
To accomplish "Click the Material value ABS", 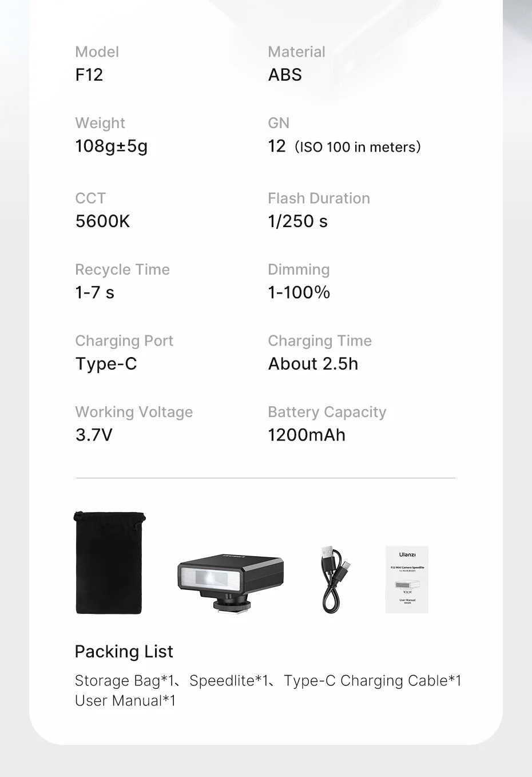I will tap(285, 75).
